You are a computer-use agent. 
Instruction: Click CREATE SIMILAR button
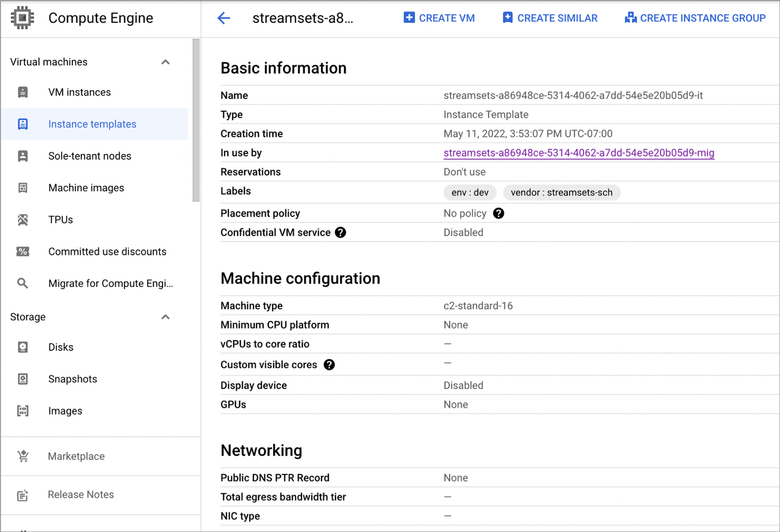coord(550,18)
